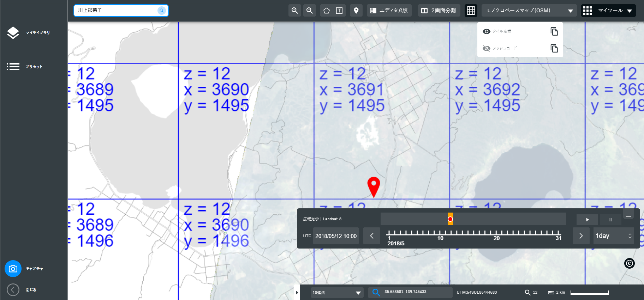The width and height of the screenshot is (644, 300).
Task: Click day 10 on the timeline ruler
Action: (x=440, y=238)
